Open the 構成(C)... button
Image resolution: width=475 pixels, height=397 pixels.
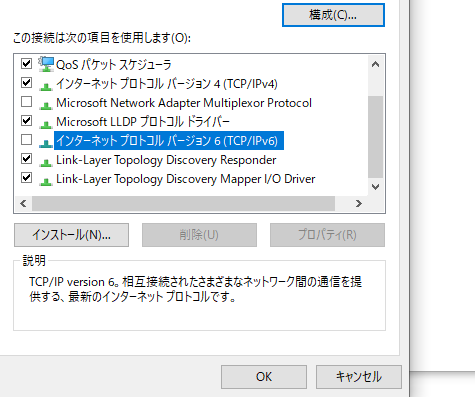(x=333, y=15)
